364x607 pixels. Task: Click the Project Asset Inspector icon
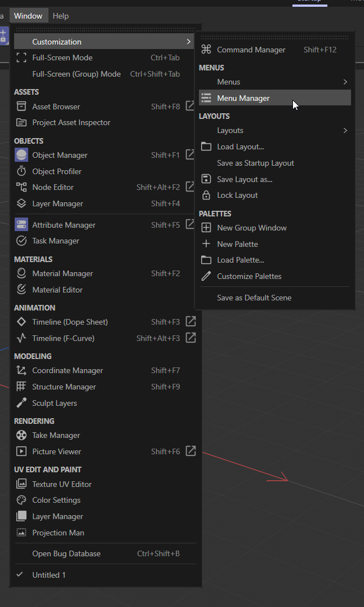click(x=21, y=122)
